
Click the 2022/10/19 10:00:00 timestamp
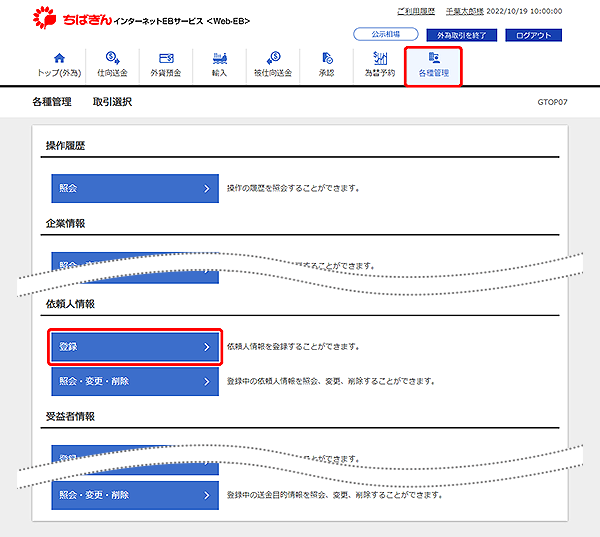[524, 11]
